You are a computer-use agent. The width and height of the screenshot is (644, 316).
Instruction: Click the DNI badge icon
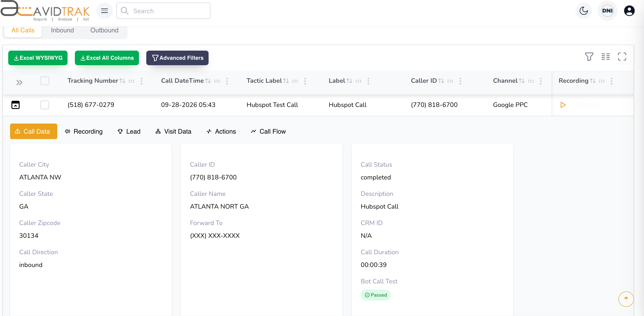[x=607, y=11]
